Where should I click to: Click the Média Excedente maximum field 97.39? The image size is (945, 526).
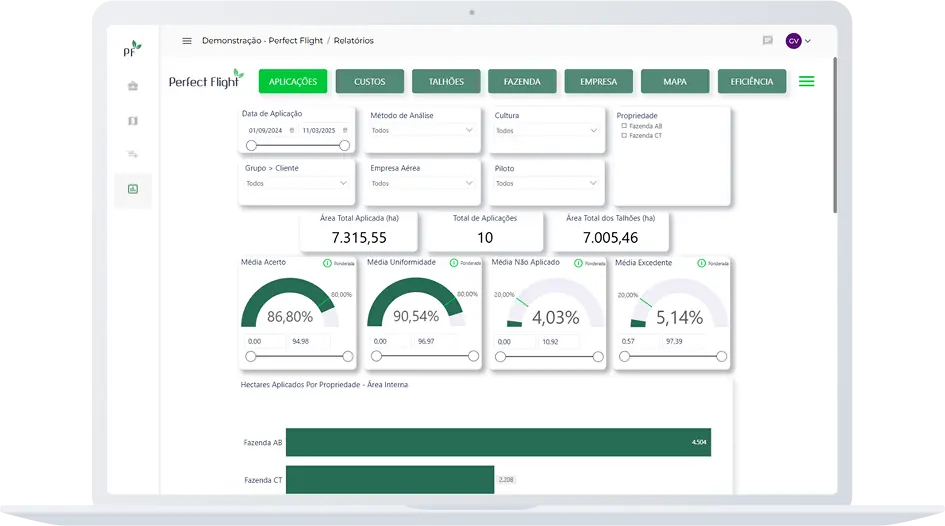[683, 342]
